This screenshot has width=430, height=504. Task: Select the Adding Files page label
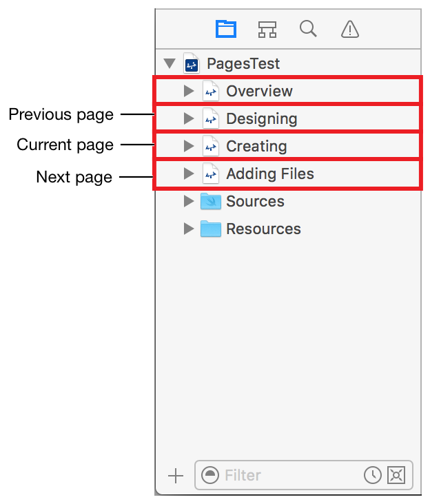269,174
